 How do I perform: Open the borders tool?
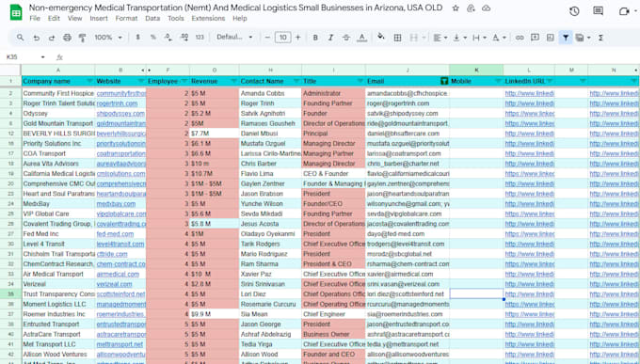point(397,38)
